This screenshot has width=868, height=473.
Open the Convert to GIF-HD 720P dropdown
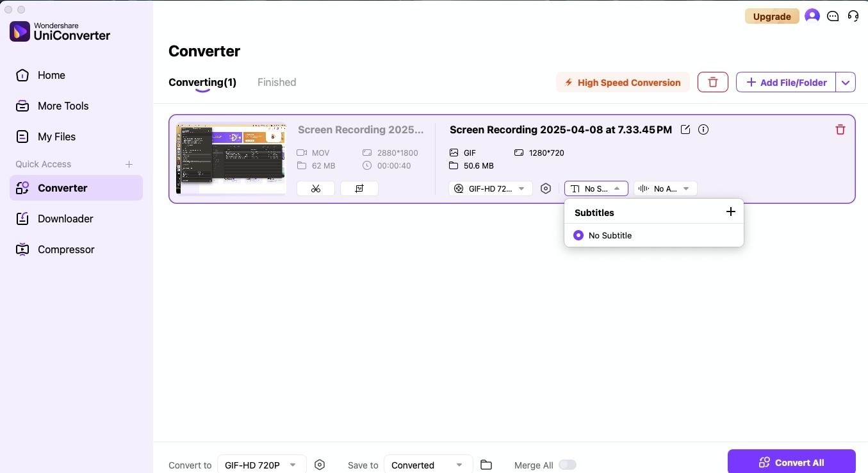[261, 465]
